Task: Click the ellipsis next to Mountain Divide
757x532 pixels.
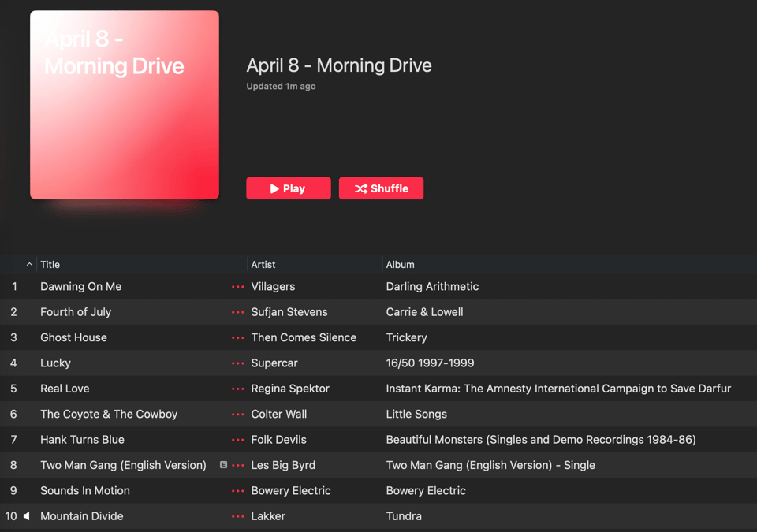Action: (x=237, y=516)
